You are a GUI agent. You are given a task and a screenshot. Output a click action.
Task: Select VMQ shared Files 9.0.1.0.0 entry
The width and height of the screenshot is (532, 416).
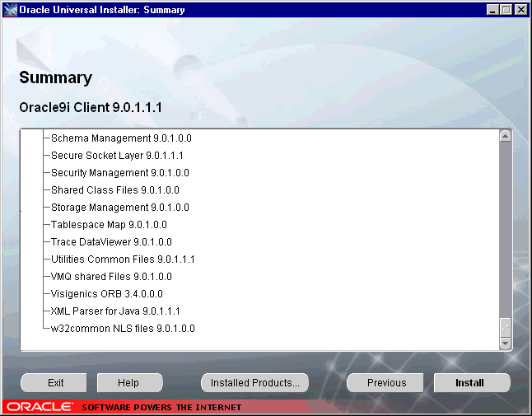point(111,277)
